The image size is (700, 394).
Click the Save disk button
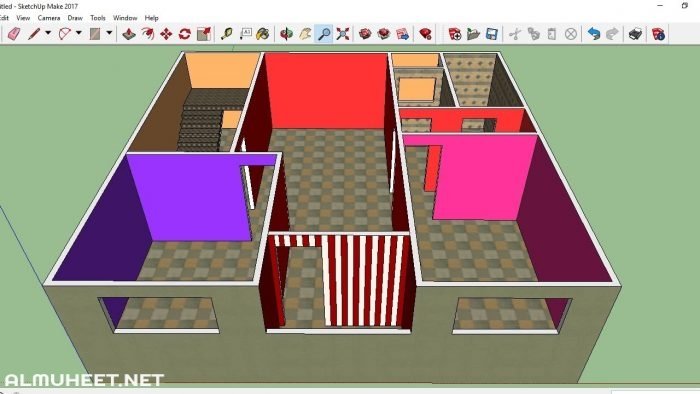(492, 33)
